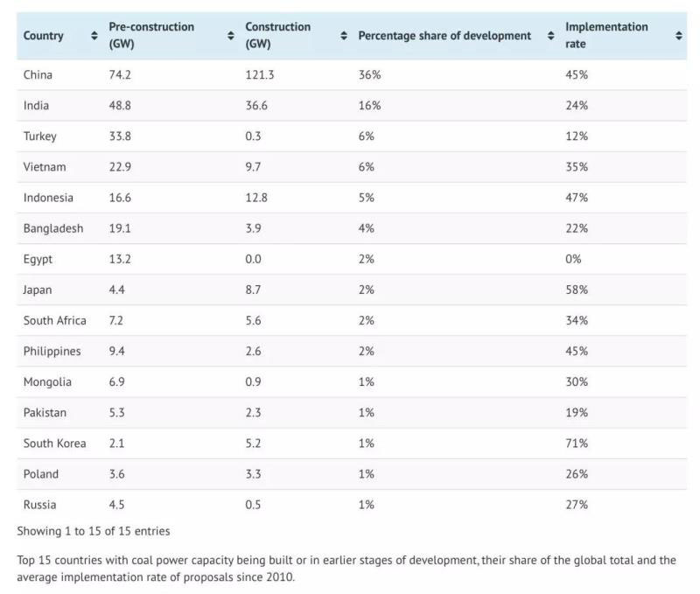Click Russia's pre-construction value 4.5
The width and height of the screenshot is (700, 594).
117,505
